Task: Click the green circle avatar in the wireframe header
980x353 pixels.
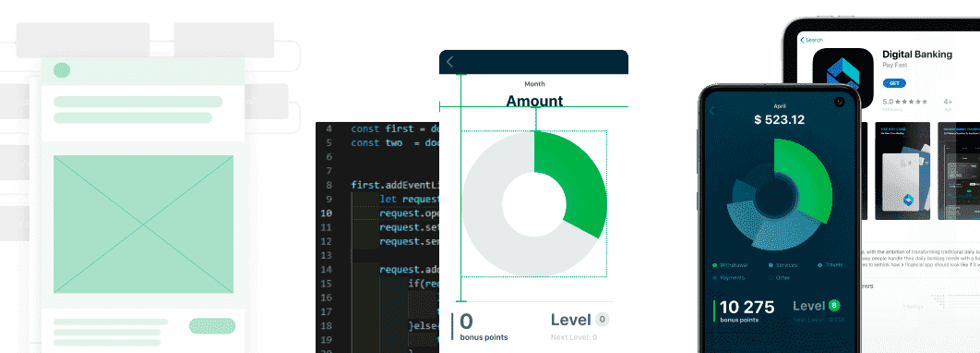Action: point(62,70)
